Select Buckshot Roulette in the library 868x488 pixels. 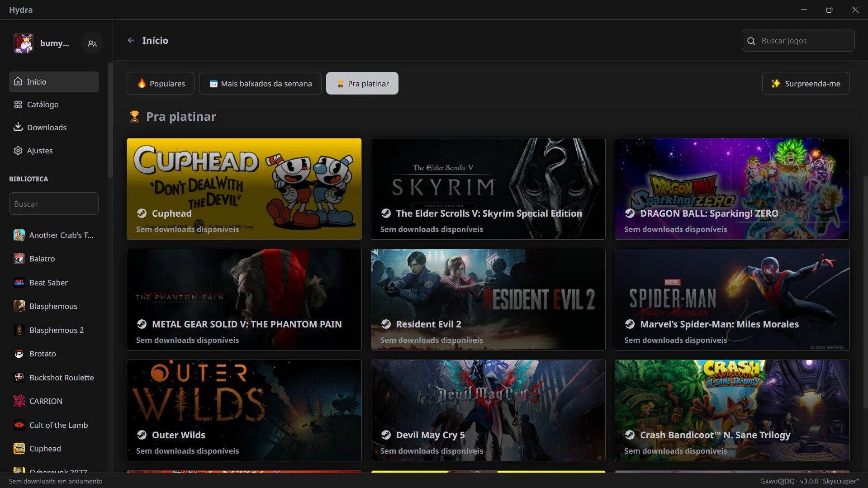(54, 378)
